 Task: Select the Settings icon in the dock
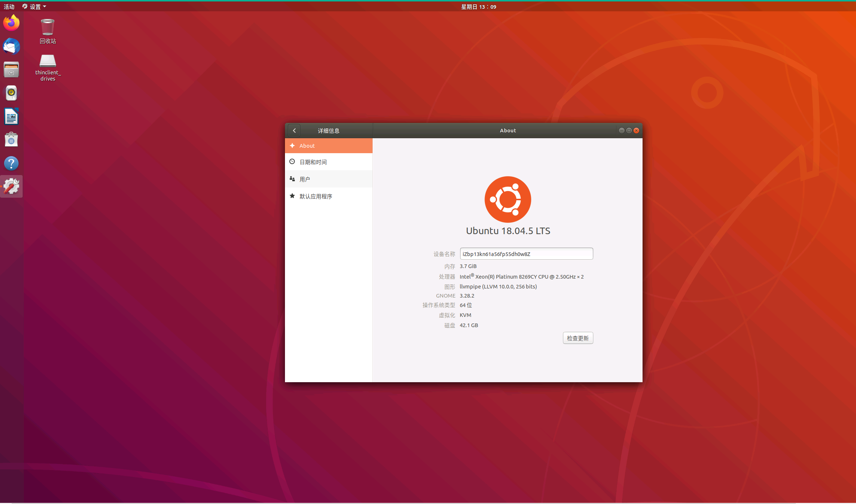point(11,186)
